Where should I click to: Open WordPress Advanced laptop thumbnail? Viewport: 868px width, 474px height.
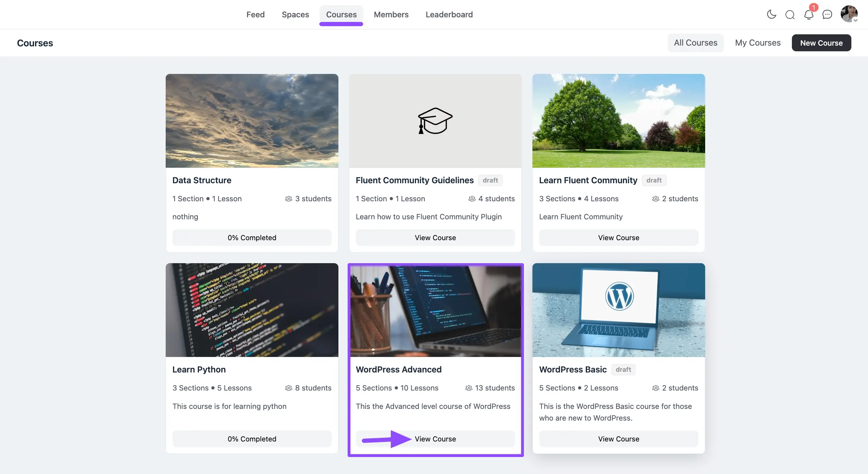coord(435,311)
